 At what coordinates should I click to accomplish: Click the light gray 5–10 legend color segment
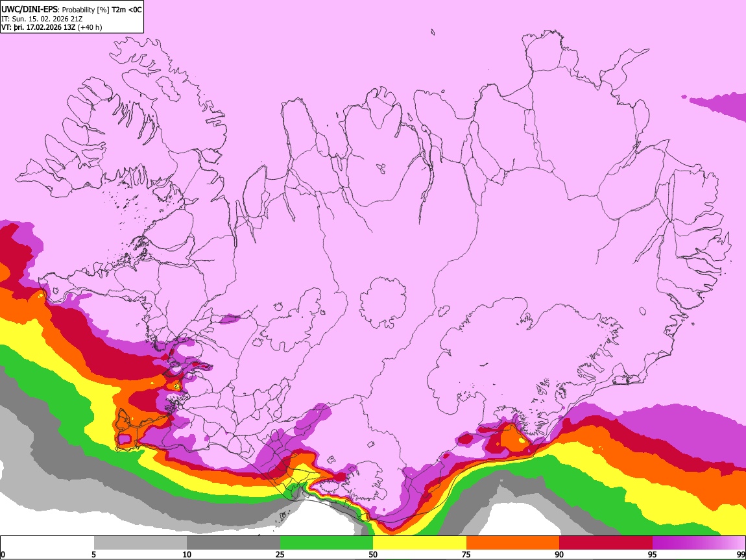click(140, 543)
